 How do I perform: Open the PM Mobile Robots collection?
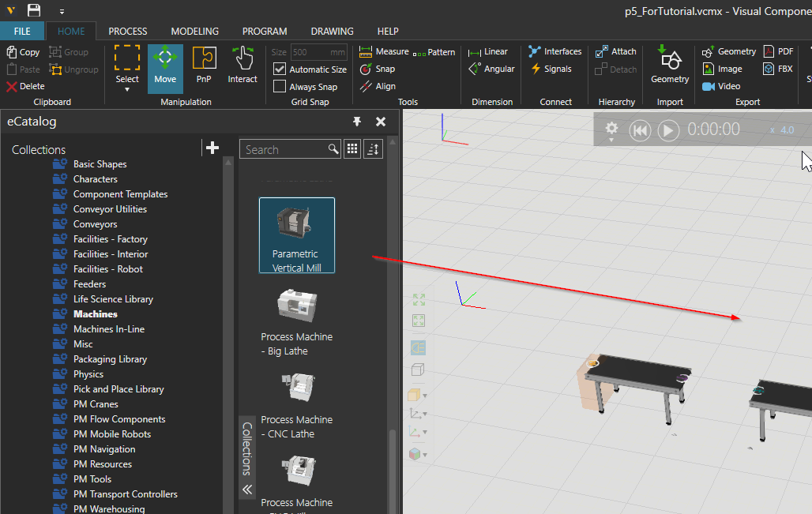coord(112,434)
